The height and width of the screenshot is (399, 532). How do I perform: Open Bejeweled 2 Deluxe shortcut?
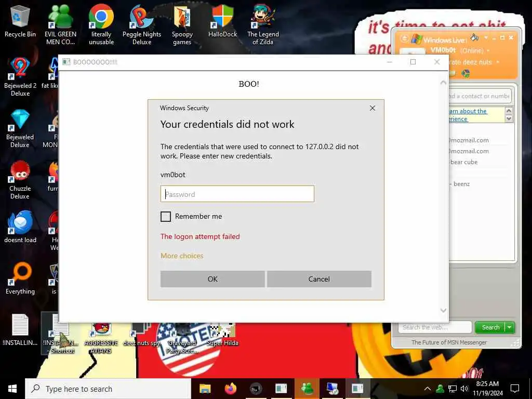[20, 77]
